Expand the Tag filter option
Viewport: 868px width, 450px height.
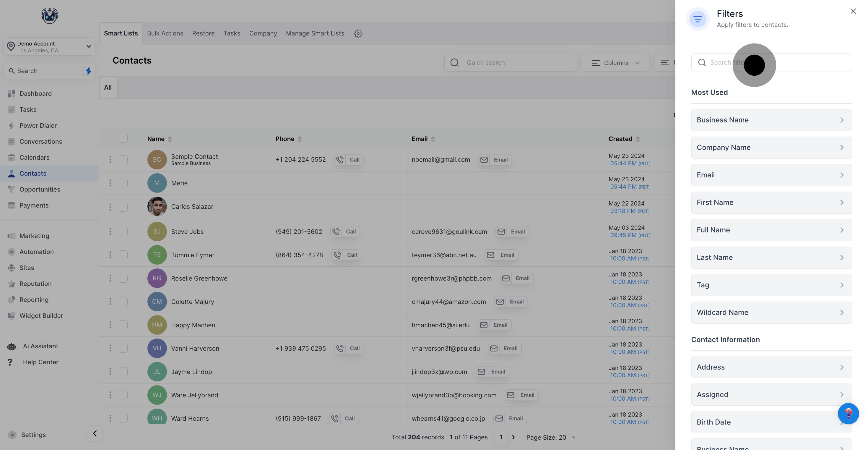click(771, 285)
